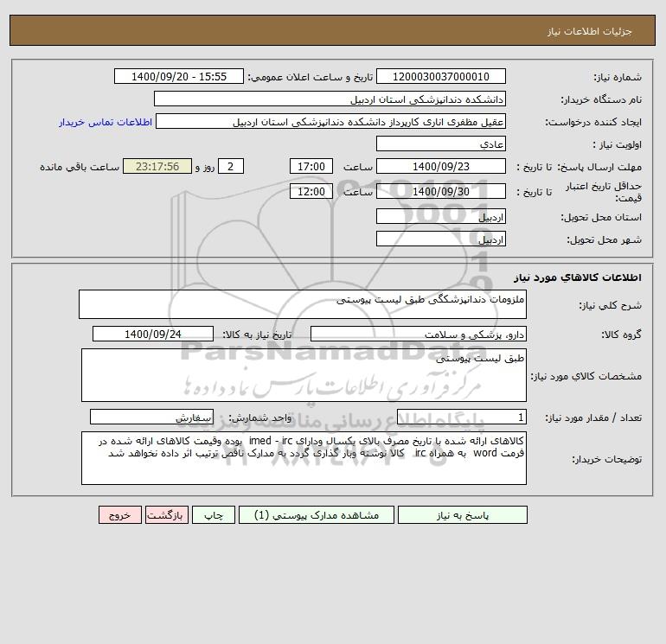Viewport: 666px width, 644px height.
Task: Click the چاپ print button
Action: click(x=214, y=515)
